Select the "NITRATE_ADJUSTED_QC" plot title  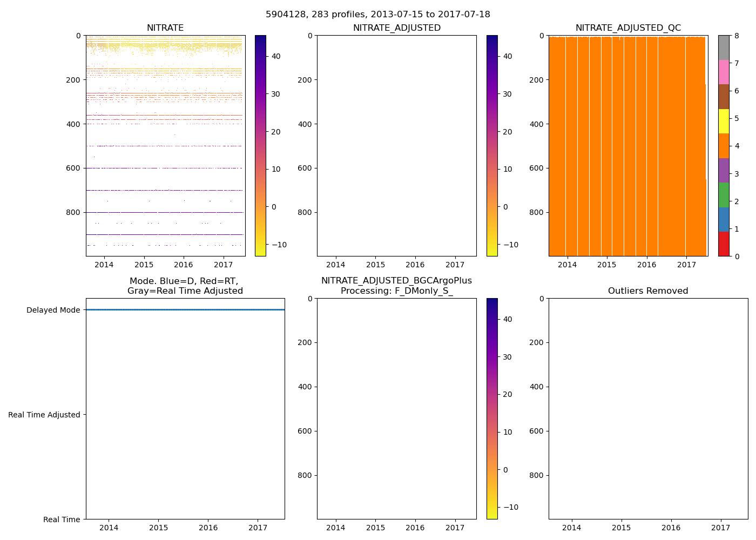pos(628,28)
